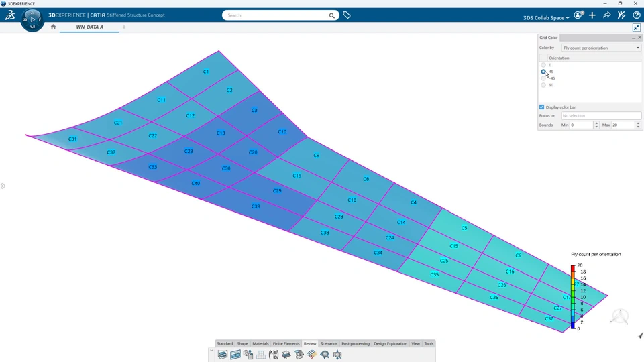The height and width of the screenshot is (362, 644).
Task: Select the 45 orientation radio button
Action: click(543, 72)
